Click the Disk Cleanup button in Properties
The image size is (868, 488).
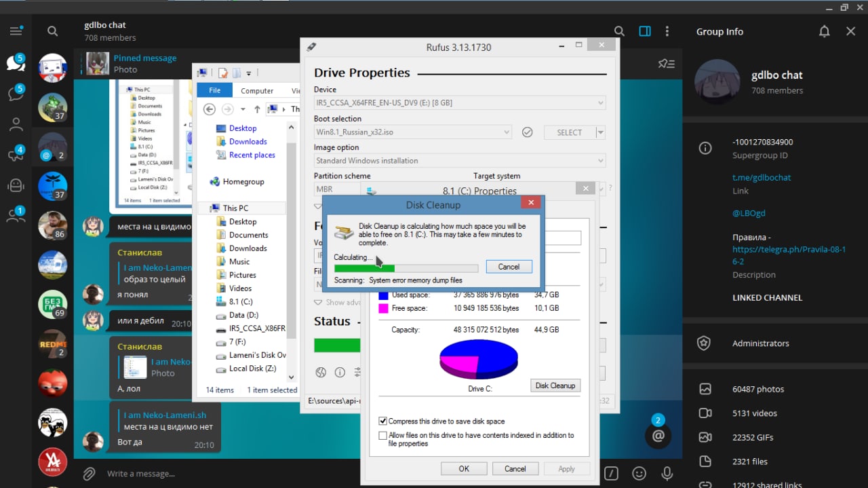(x=555, y=386)
